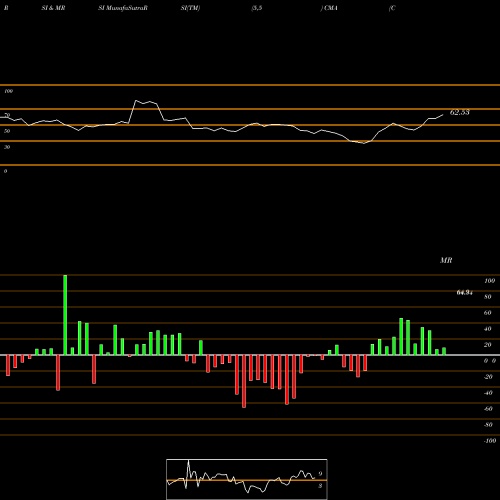Click the -20 label on MR axis
The image size is (500, 500).
coord(488,377)
